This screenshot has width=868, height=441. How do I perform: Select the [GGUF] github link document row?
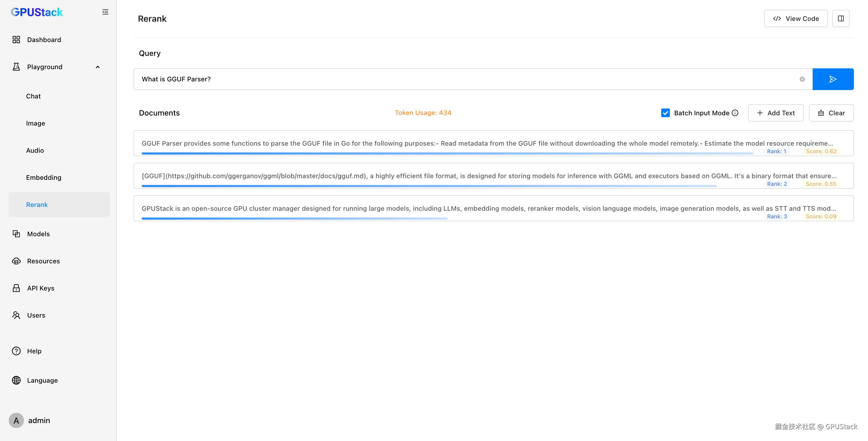click(494, 176)
